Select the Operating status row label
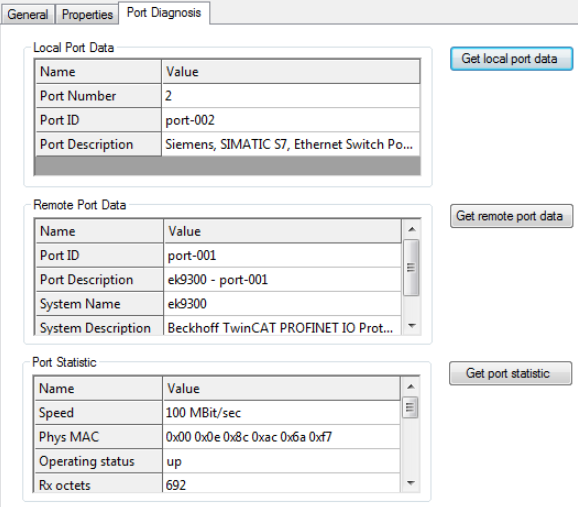Viewport: 578px width, 507px height. pos(98,461)
